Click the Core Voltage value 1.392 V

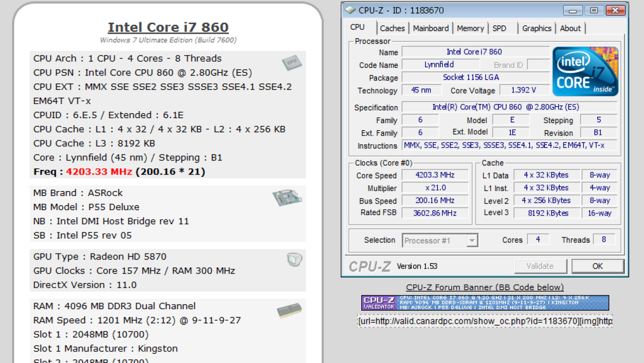point(524,90)
